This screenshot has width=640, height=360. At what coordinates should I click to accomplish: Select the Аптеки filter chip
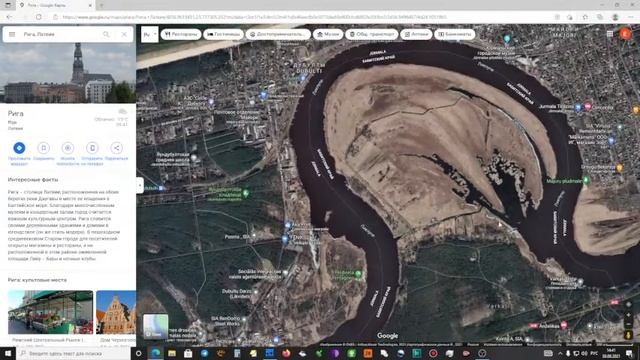coord(416,34)
